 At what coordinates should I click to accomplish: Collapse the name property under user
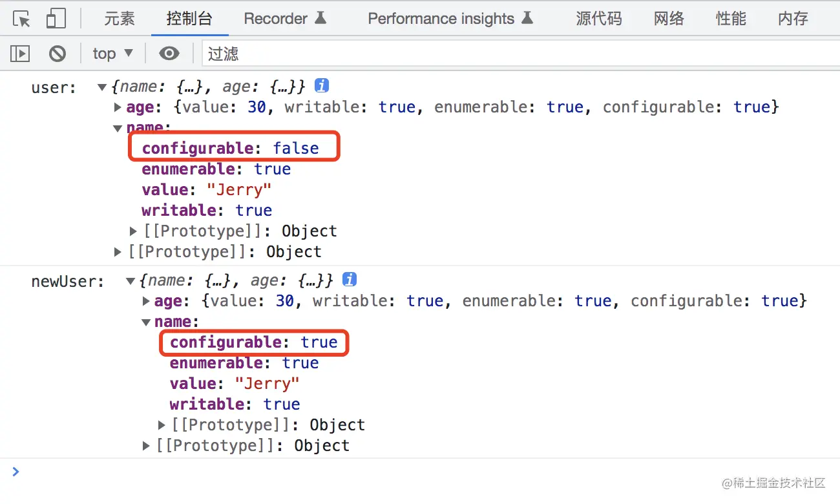click(x=118, y=128)
